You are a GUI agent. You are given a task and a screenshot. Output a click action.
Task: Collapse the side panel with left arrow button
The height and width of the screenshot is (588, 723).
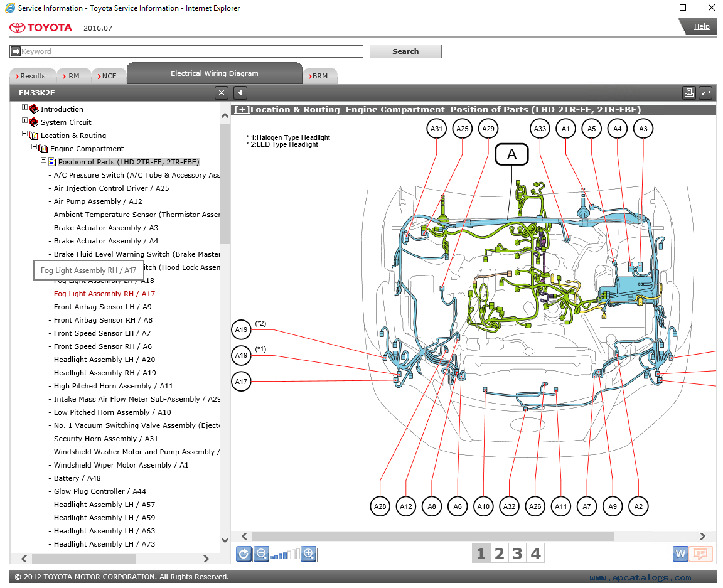pyautogui.click(x=240, y=93)
